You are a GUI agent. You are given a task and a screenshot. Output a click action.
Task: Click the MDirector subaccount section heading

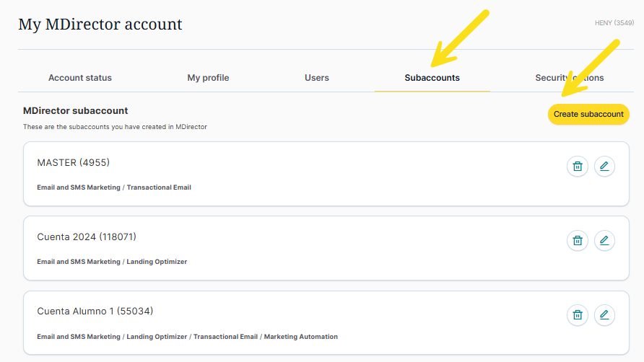[x=75, y=111]
